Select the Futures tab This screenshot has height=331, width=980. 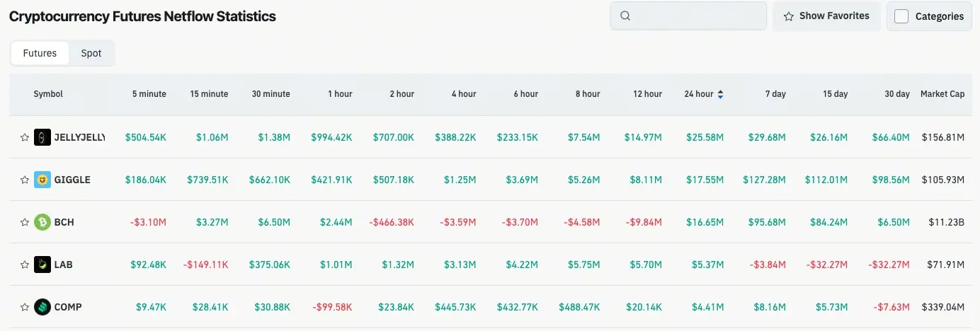coord(40,53)
